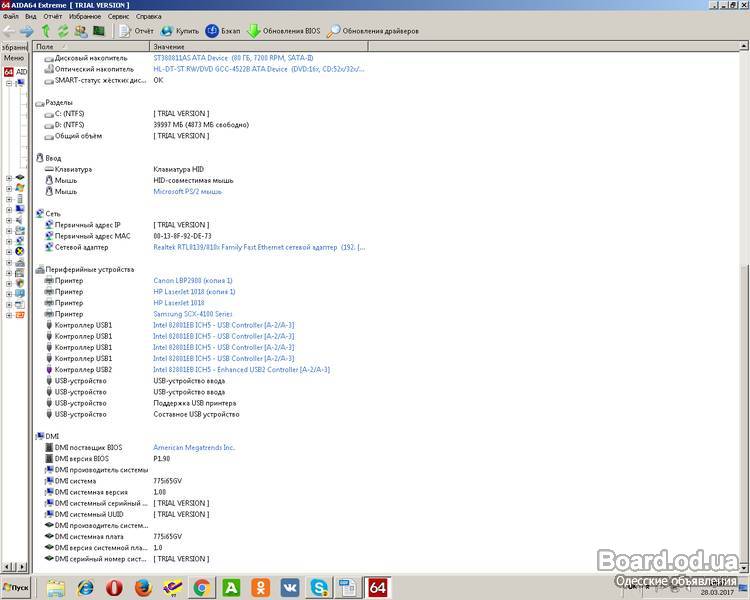Image resolution: width=750 pixels, height=600 pixels.
Task: Select the database window icon in tree
Action: (x=20, y=304)
